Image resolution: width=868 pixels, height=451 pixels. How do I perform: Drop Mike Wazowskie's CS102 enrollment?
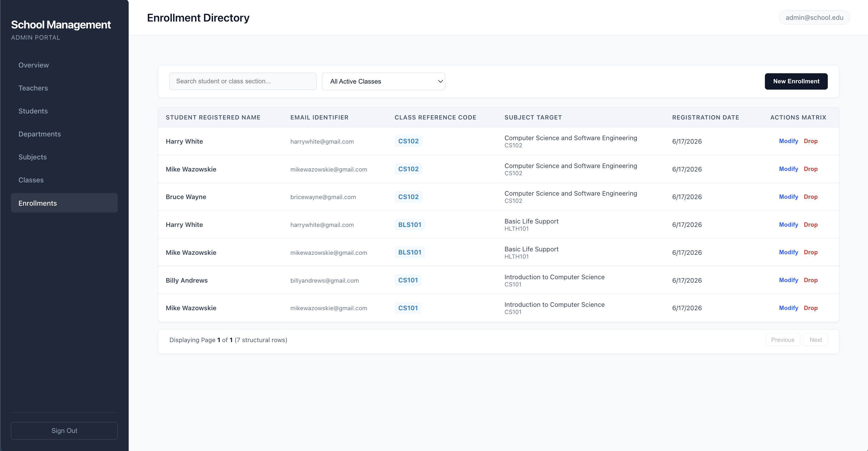click(x=810, y=169)
